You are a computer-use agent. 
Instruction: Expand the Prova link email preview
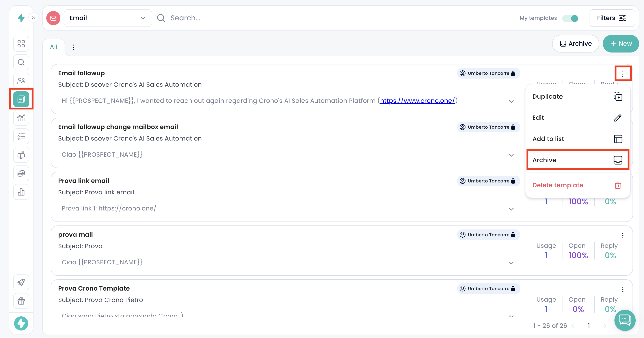click(x=511, y=209)
